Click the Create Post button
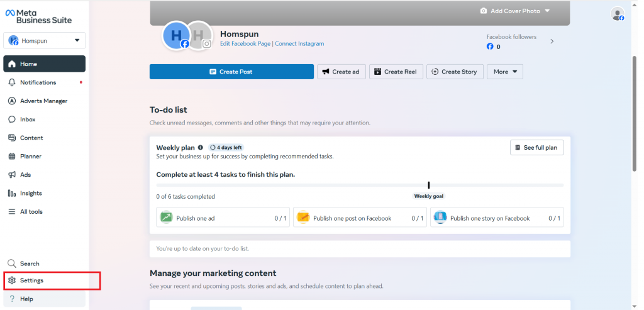The image size is (644, 310). [x=231, y=72]
